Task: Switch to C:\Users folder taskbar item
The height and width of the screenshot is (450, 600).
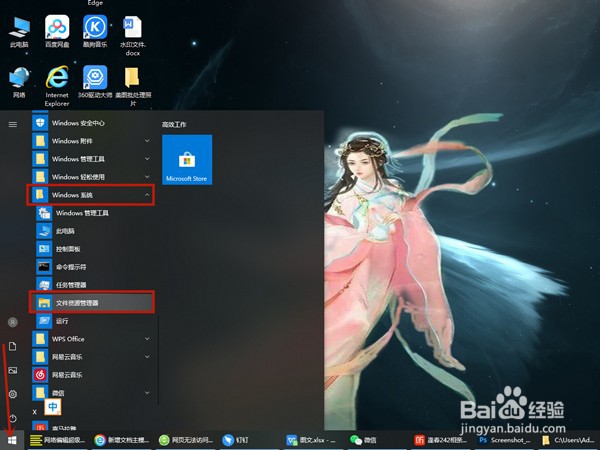Action: (x=570, y=440)
